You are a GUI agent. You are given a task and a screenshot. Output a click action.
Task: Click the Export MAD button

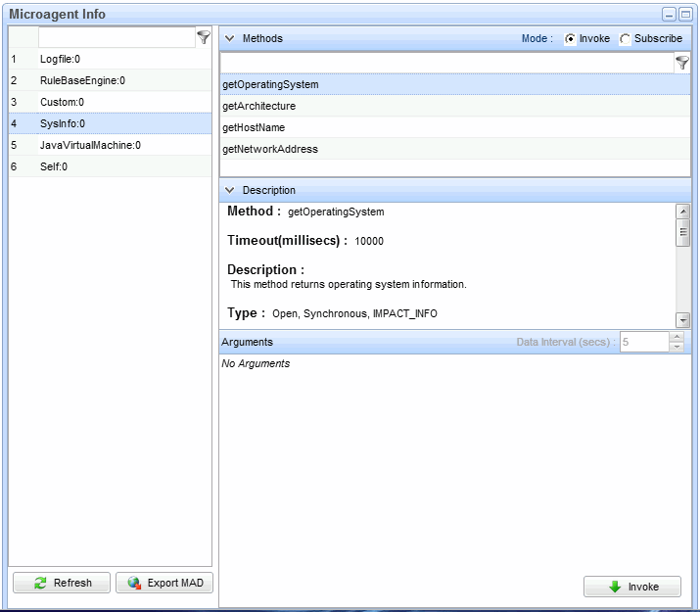(164, 583)
